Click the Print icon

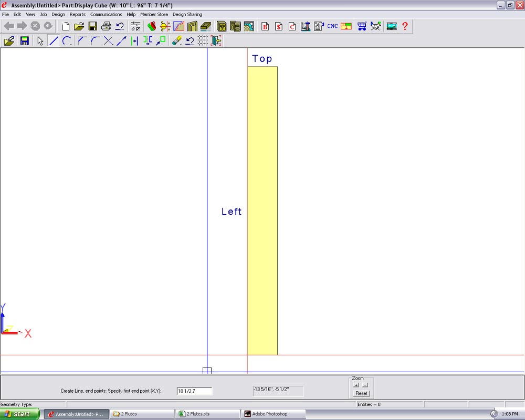(106, 26)
